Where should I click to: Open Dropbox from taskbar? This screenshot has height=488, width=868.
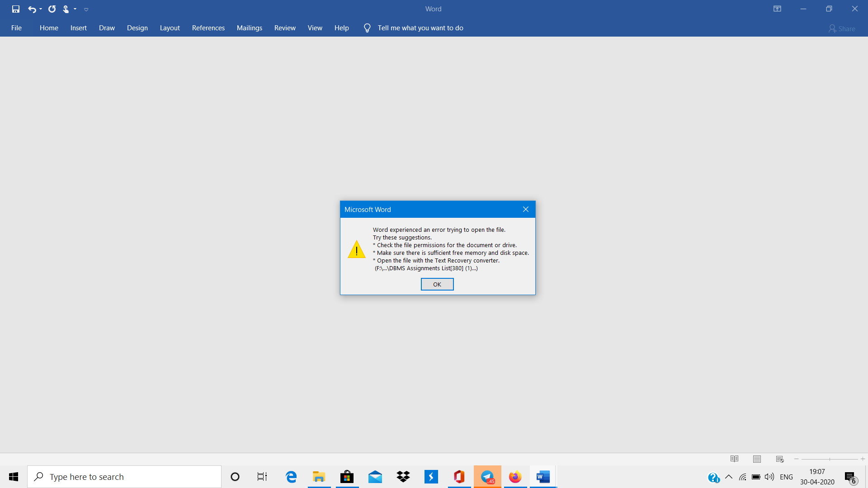pyautogui.click(x=403, y=477)
